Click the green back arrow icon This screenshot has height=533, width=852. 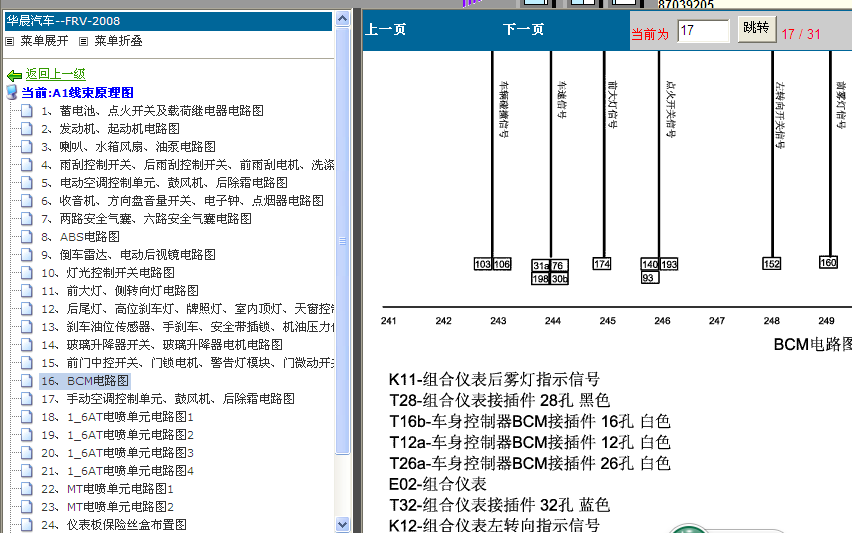click(14, 75)
